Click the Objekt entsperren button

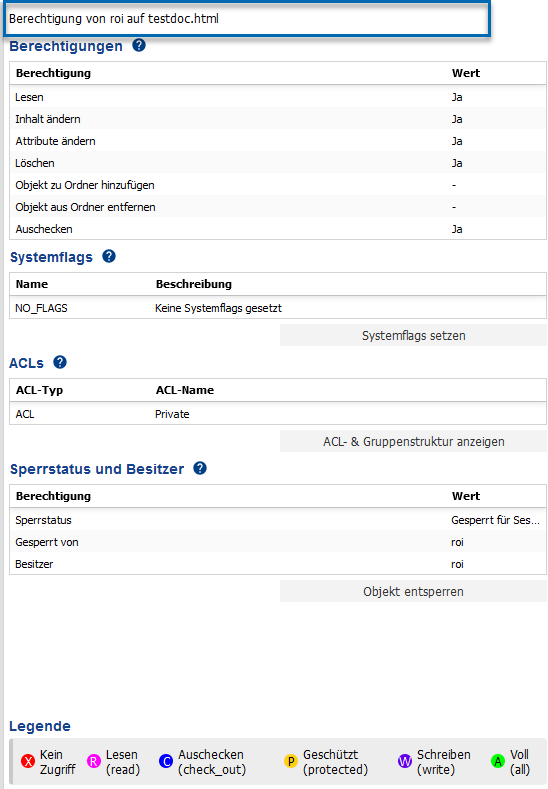(x=413, y=591)
